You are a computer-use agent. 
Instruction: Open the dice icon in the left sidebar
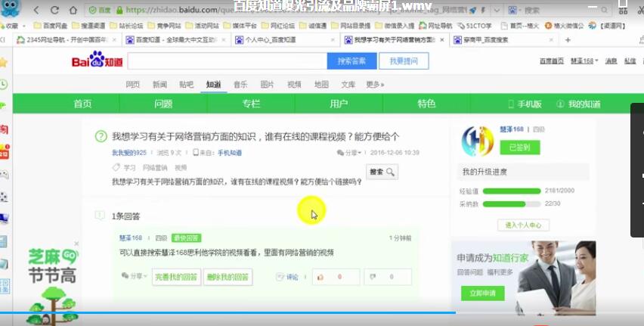pos(4,197)
